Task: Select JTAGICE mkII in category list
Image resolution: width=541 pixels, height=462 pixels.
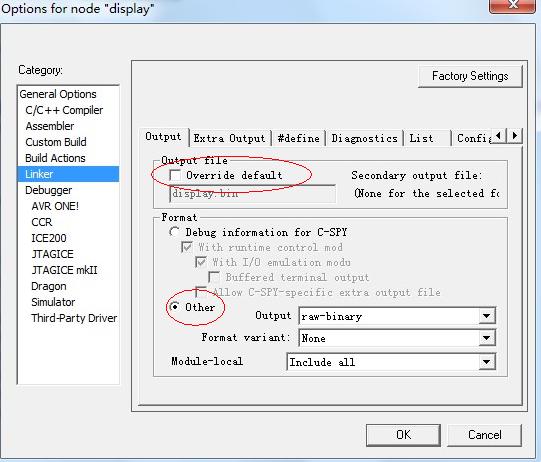Action: click(64, 270)
